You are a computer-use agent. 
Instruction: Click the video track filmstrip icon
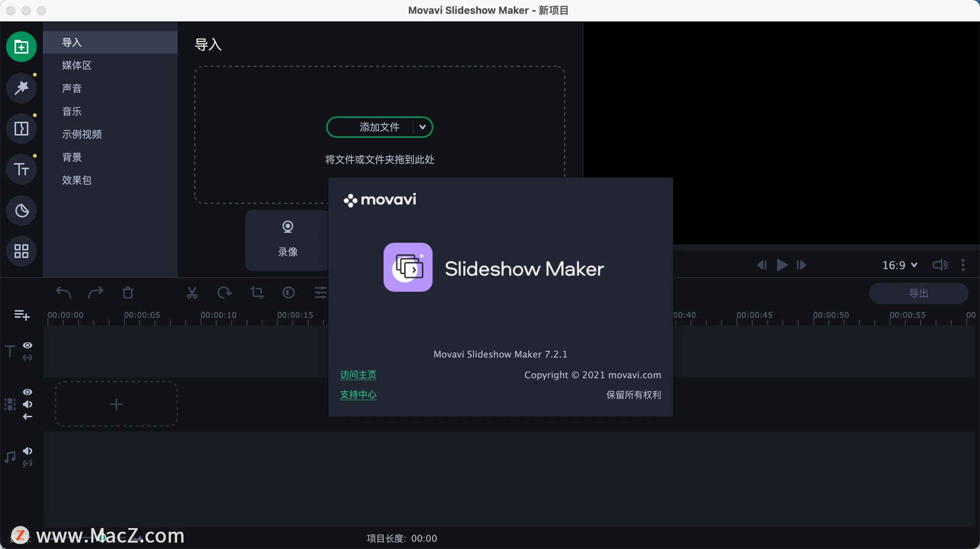pos(10,405)
